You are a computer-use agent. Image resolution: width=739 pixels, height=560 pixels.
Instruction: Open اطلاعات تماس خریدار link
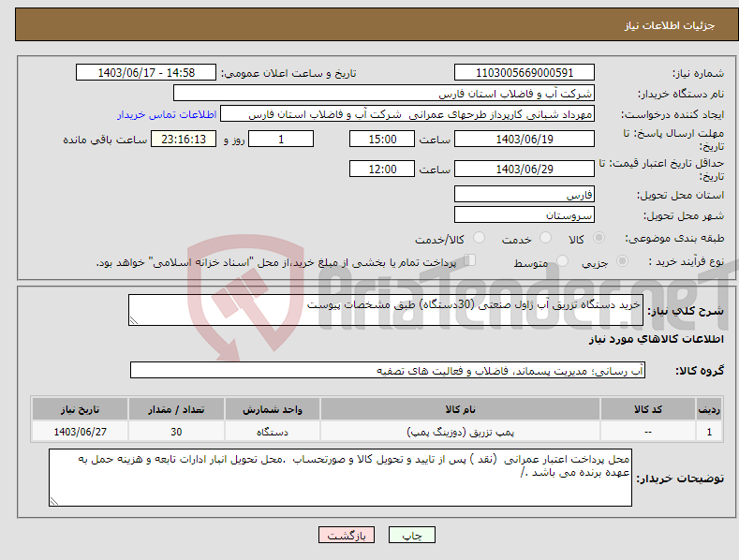click(167, 114)
